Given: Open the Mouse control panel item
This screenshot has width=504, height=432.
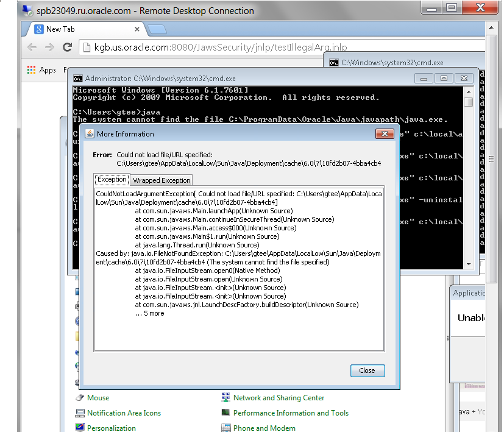Looking at the screenshot, I should tap(98, 398).
